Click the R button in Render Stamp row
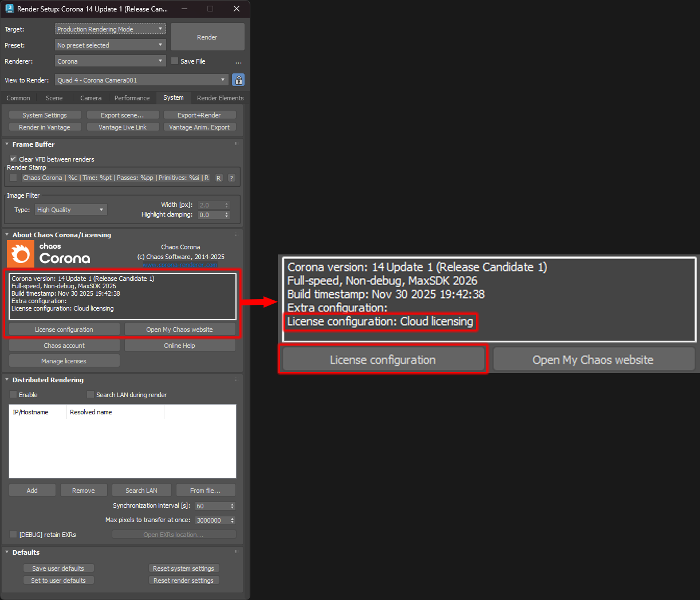This screenshot has height=600, width=700. pos(219,178)
